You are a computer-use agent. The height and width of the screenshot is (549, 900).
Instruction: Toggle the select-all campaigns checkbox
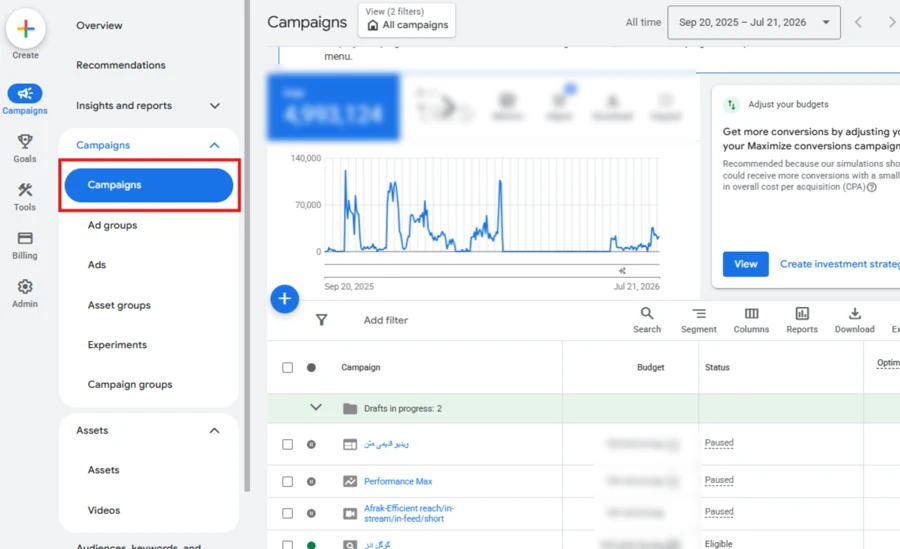[x=288, y=368]
